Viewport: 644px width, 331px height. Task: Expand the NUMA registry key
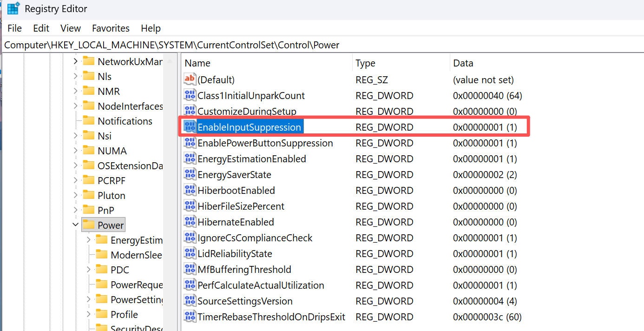click(x=75, y=151)
